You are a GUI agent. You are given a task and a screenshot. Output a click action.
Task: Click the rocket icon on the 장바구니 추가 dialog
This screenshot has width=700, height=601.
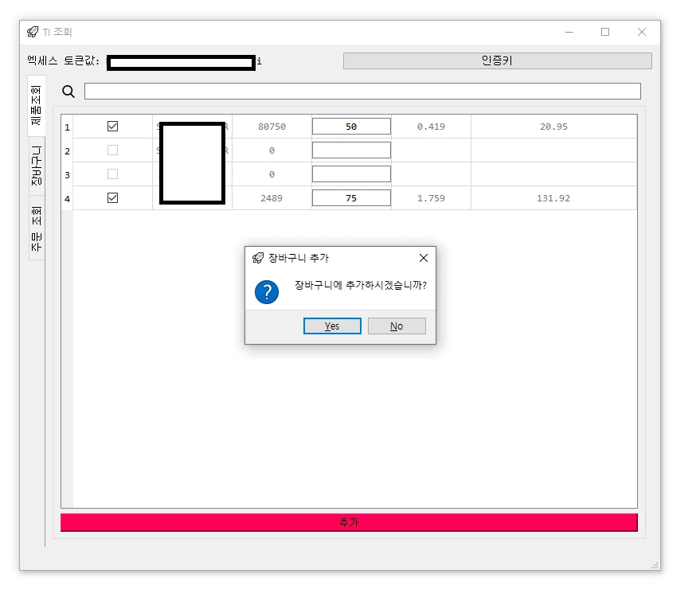click(x=256, y=258)
